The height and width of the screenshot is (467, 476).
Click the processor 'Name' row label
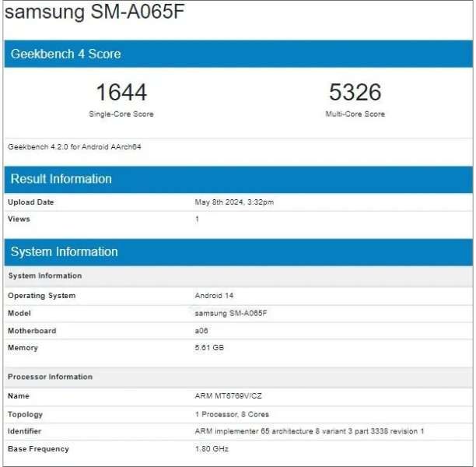19,396
